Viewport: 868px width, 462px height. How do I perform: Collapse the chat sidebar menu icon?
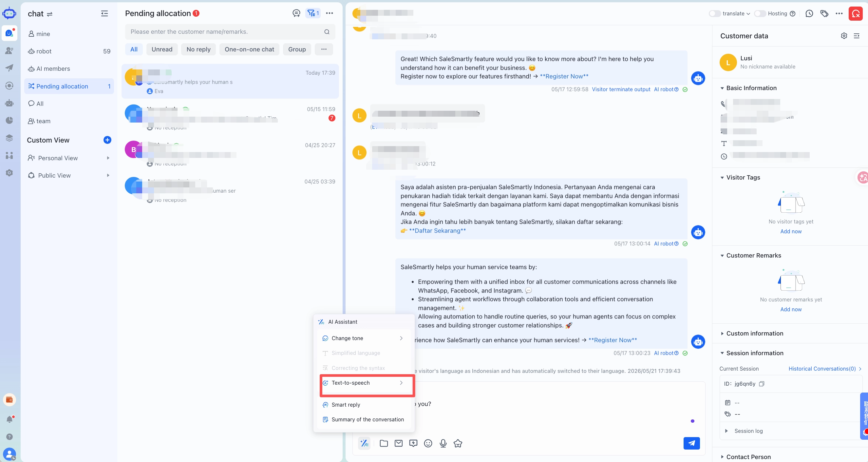pyautogui.click(x=104, y=13)
